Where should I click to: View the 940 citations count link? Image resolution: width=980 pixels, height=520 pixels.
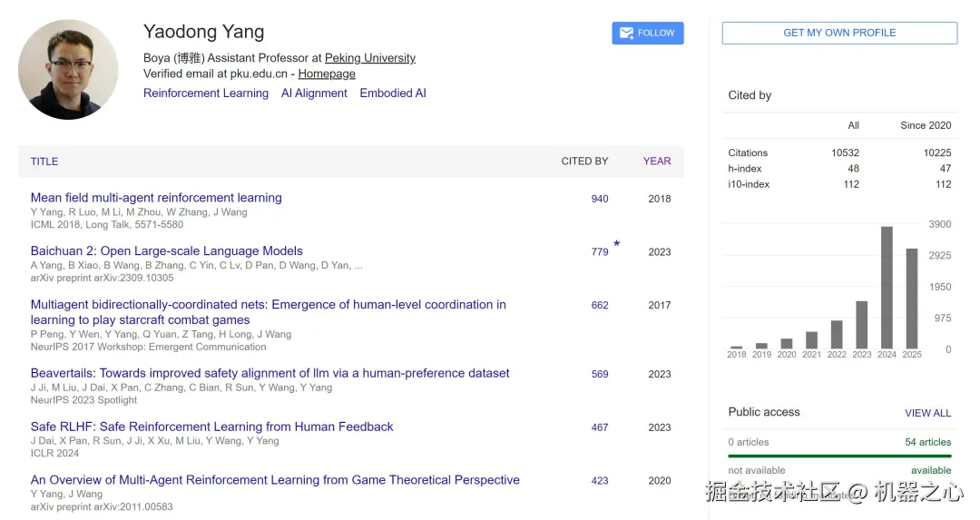[x=600, y=199]
